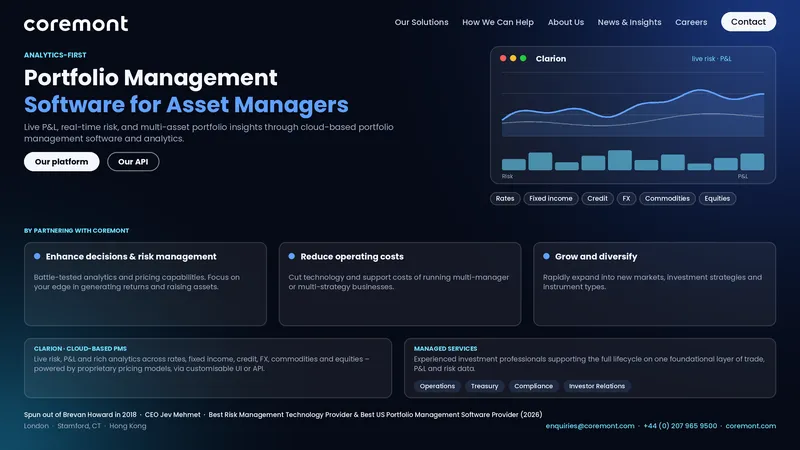Click the Managed Services heading
The height and width of the screenshot is (450, 800).
[445, 348]
